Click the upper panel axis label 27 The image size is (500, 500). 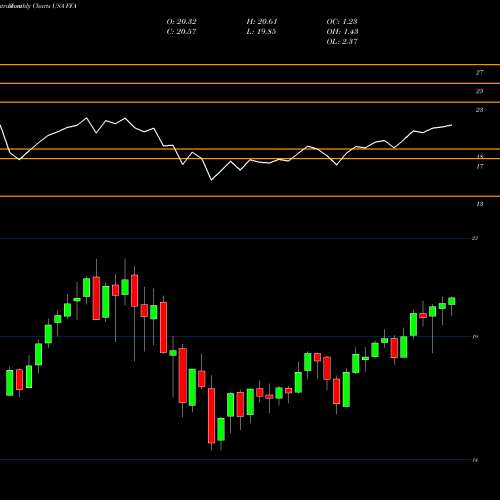[x=479, y=73]
